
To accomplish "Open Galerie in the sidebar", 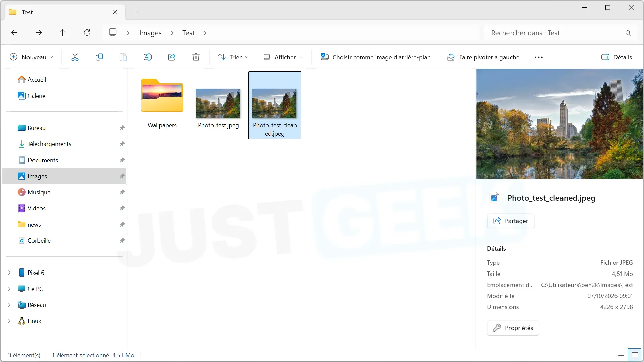I will click(x=32, y=96).
